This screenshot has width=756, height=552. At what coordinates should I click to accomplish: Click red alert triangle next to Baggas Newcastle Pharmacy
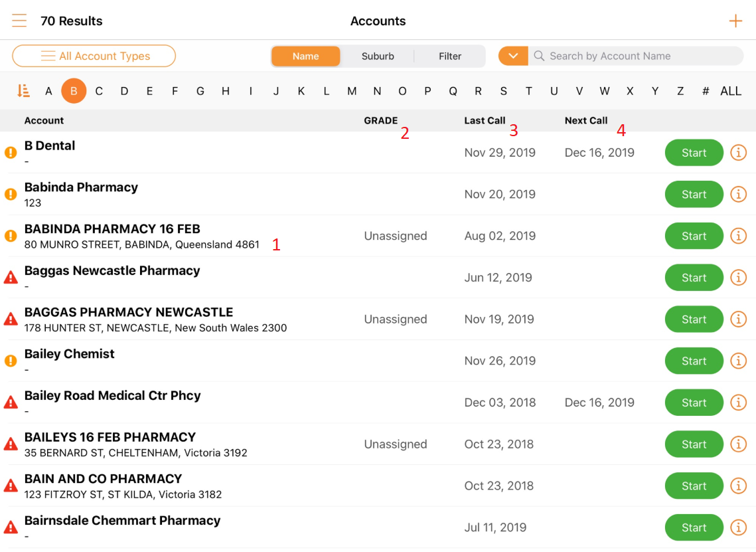pos(11,278)
